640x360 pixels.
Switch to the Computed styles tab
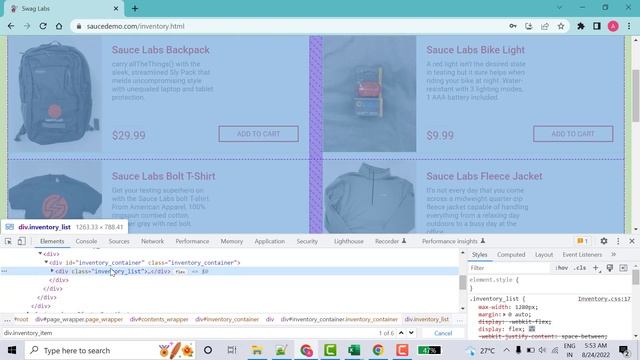pyautogui.click(x=511, y=254)
